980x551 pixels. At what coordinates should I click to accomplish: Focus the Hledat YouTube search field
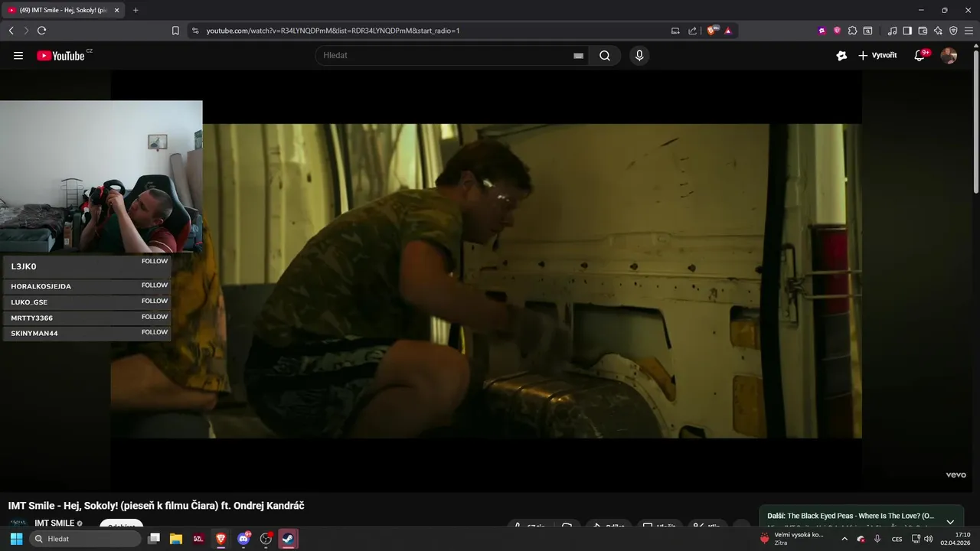point(444,55)
